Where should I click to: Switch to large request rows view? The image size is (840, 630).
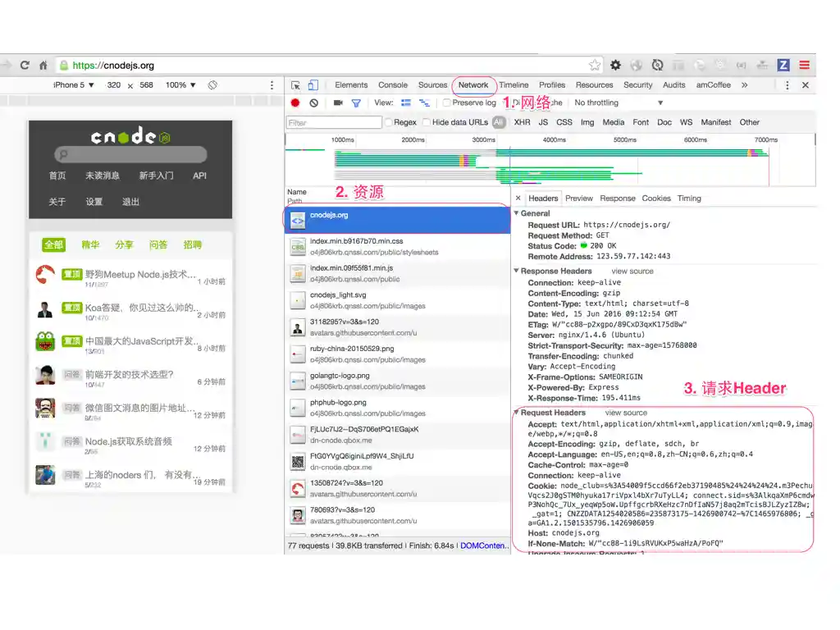click(406, 103)
